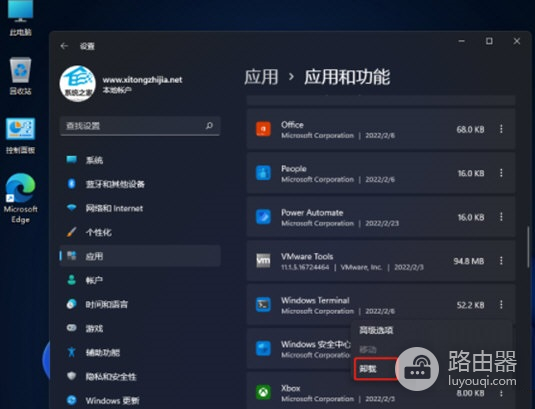Click the 94.8 MB size value
This screenshot has width=535, height=409.
tap(469, 261)
